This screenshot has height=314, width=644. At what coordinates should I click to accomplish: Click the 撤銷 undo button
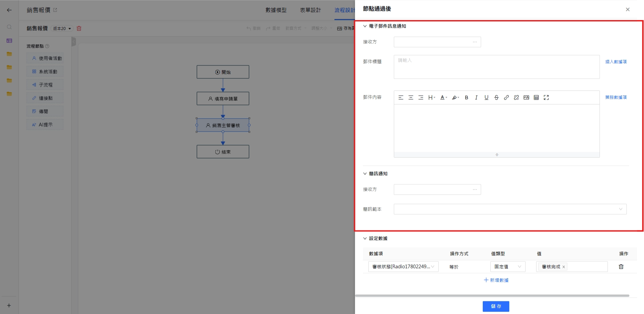[x=253, y=28]
